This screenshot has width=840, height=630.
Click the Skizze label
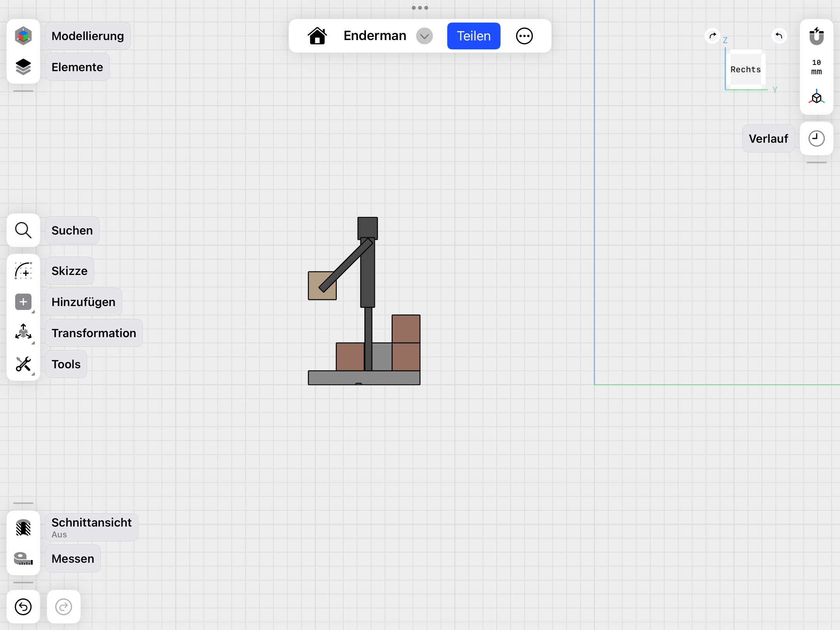tap(70, 271)
